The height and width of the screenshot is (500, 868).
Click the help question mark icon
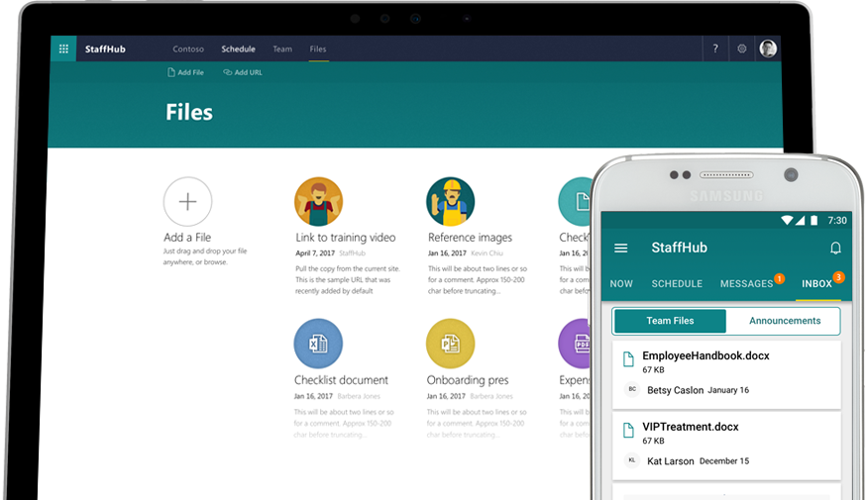coord(715,49)
